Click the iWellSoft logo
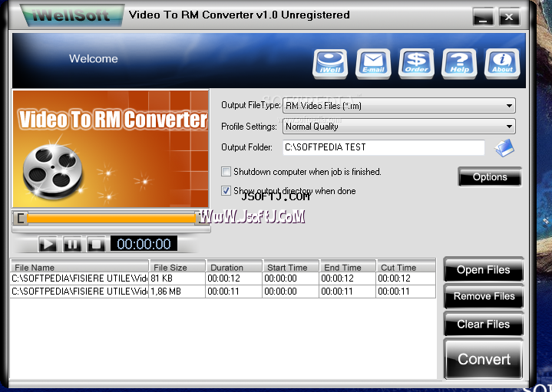Viewport: 552px width, 392px height. (x=72, y=15)
